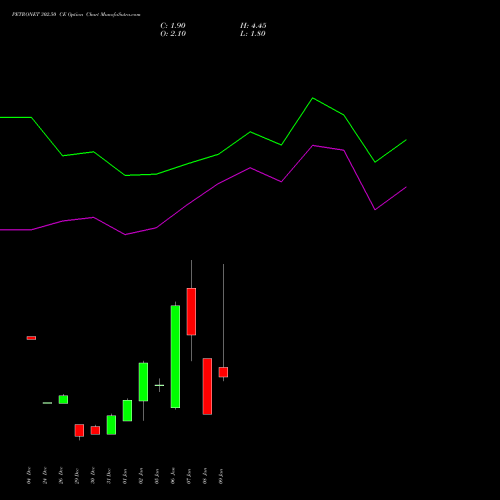
Task: Click the high value H: 4.45
Action: [x=253, y=26]
